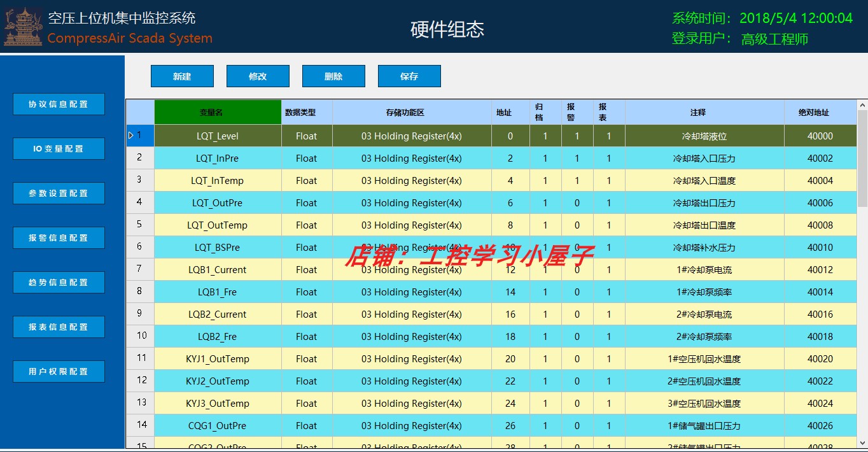Select the LQB1_Current variable cell
The width and height of the screenshot is (868, 452).
[x=218, y=269]
